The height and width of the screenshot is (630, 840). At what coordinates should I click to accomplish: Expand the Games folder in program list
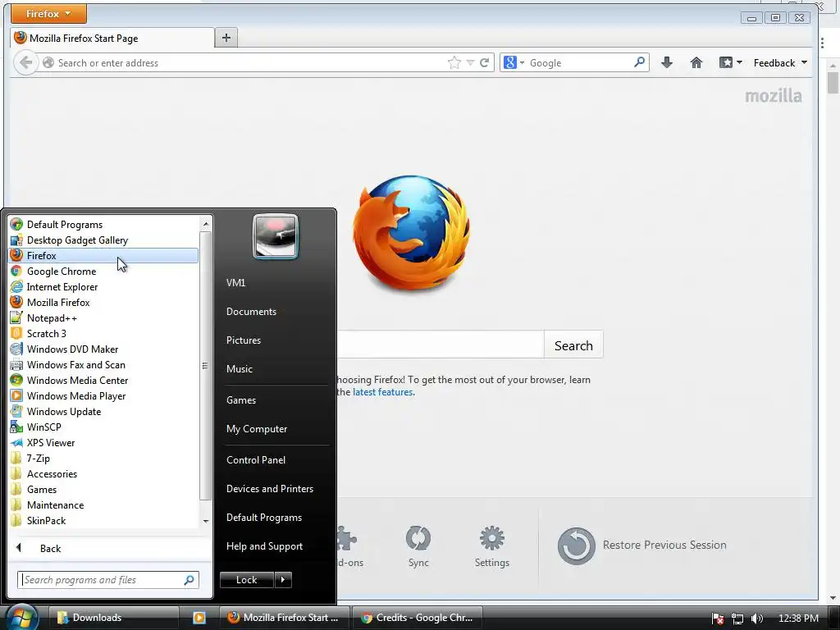coord(104,489)
